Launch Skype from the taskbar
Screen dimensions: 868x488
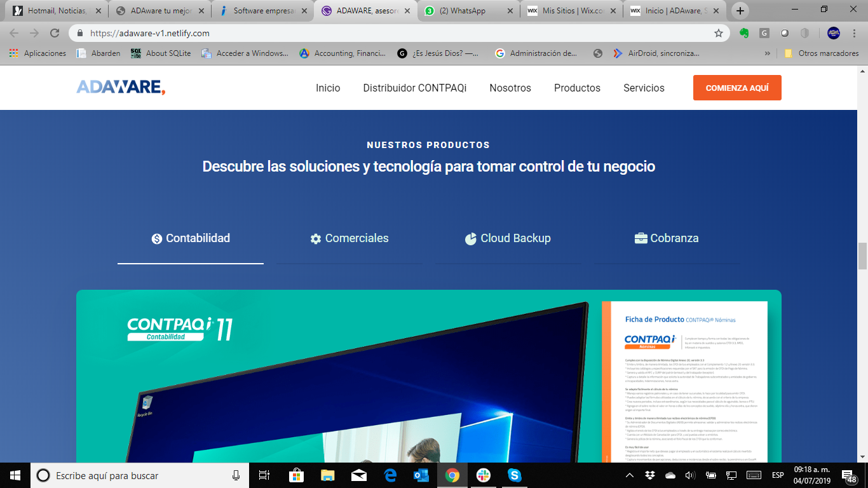[x=515, y=475]
